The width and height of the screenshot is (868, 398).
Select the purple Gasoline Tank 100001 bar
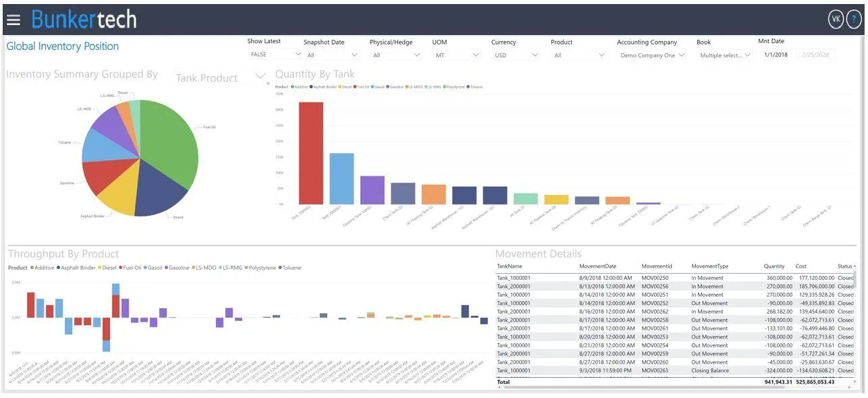point(373,190)
